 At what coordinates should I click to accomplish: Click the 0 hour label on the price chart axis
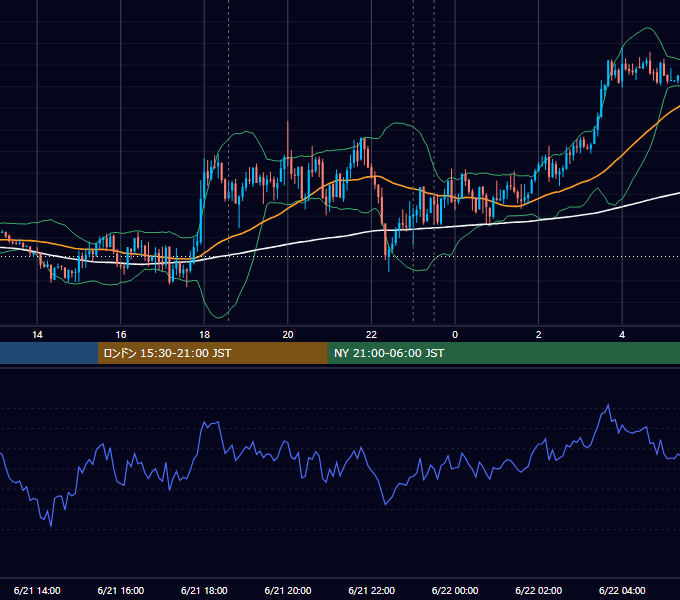[455, 335]
